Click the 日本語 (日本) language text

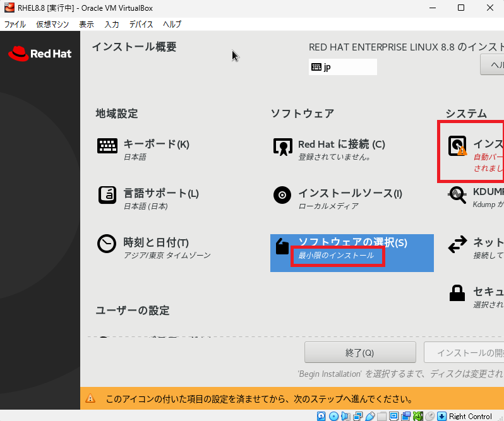pyautogui.click(x=146, y=206)
